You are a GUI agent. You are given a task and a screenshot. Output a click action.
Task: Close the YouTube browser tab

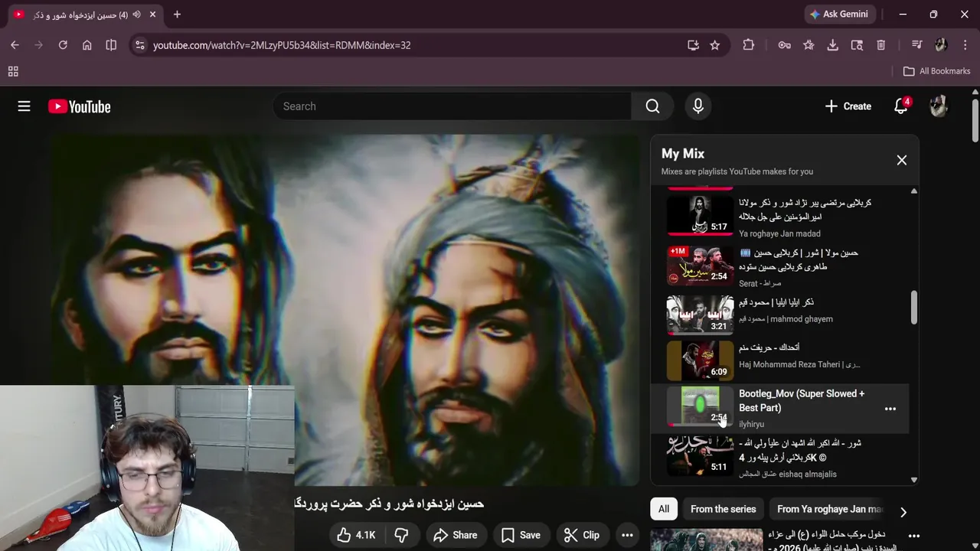coord(152,15)
